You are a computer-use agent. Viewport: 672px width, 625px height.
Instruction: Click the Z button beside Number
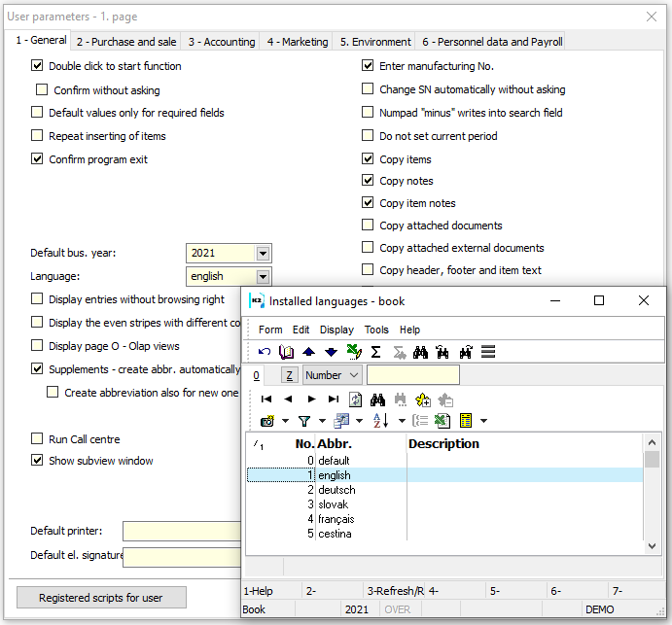289,375
